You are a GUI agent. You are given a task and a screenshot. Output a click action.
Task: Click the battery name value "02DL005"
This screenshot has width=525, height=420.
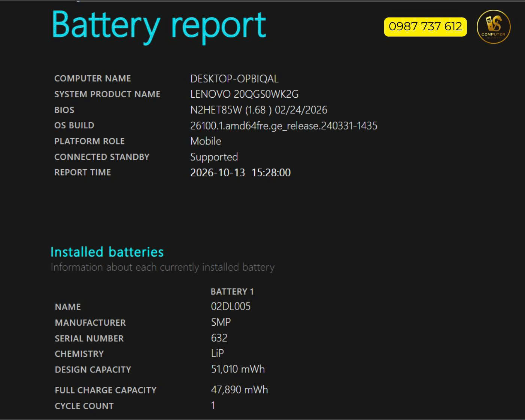tap(231, 307)
